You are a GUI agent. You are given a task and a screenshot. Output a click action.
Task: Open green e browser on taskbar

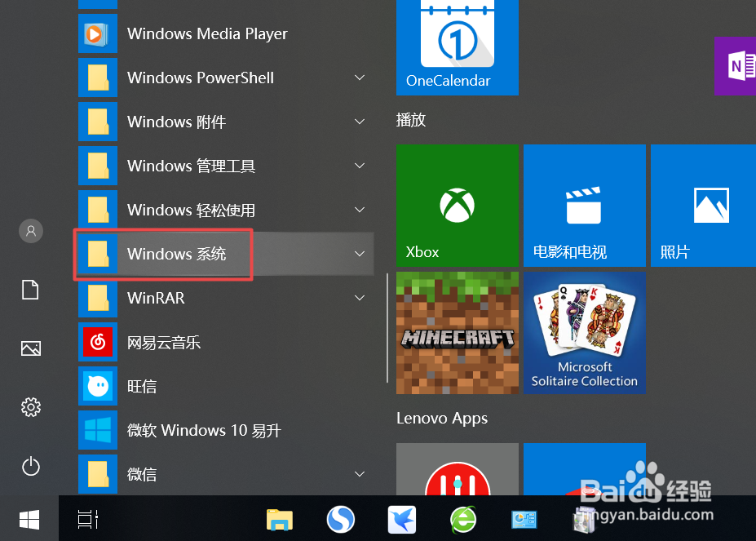point(463,520)
